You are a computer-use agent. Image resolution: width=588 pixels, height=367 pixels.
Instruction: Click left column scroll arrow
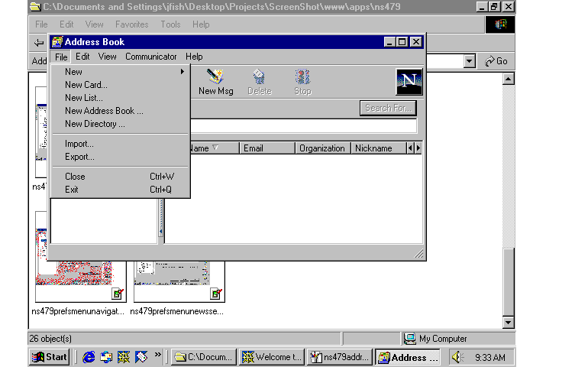[410, 148]
